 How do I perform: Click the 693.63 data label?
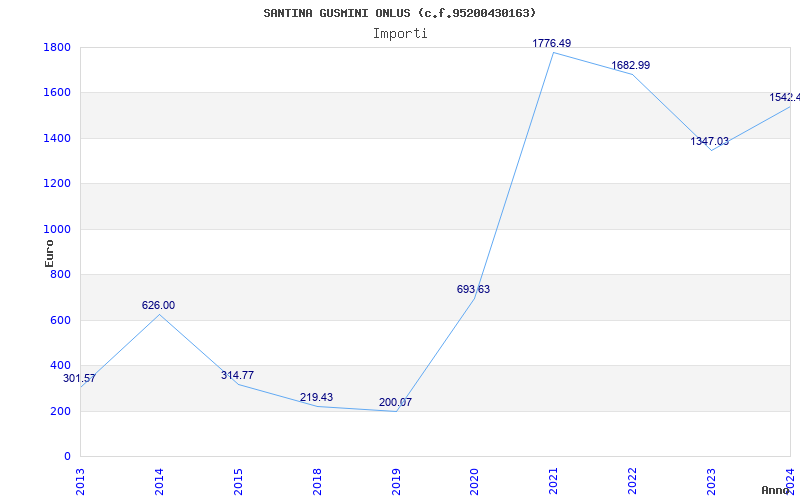[x=473, y=289]
